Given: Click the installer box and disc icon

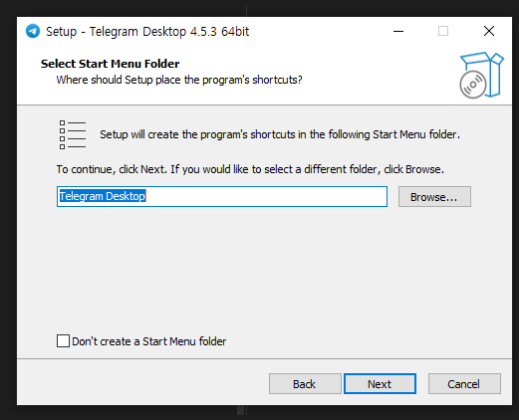Looking at the screenshot, I should click(481, 75).
